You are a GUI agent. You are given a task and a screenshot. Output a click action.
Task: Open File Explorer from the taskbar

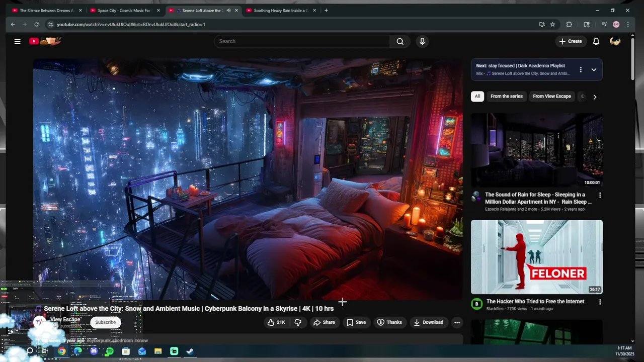(158, 351)
